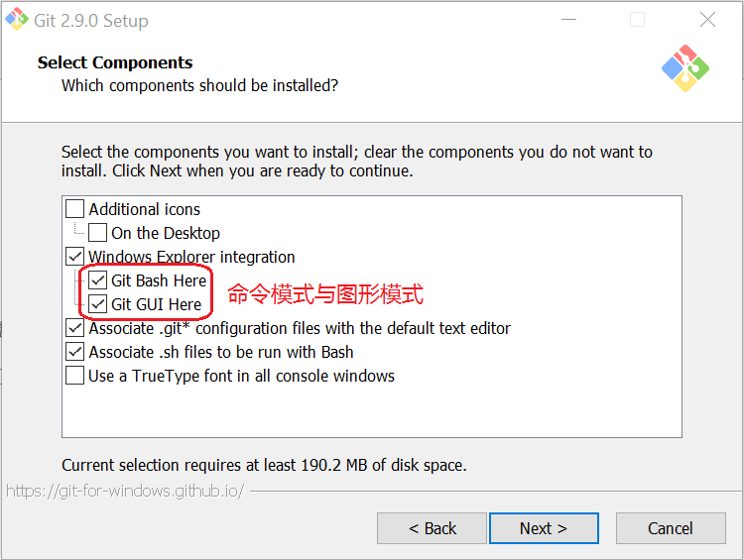The width and height of the screenshot is (744, 560).
Task: Go back with the Back button
Action: (432, 528)
